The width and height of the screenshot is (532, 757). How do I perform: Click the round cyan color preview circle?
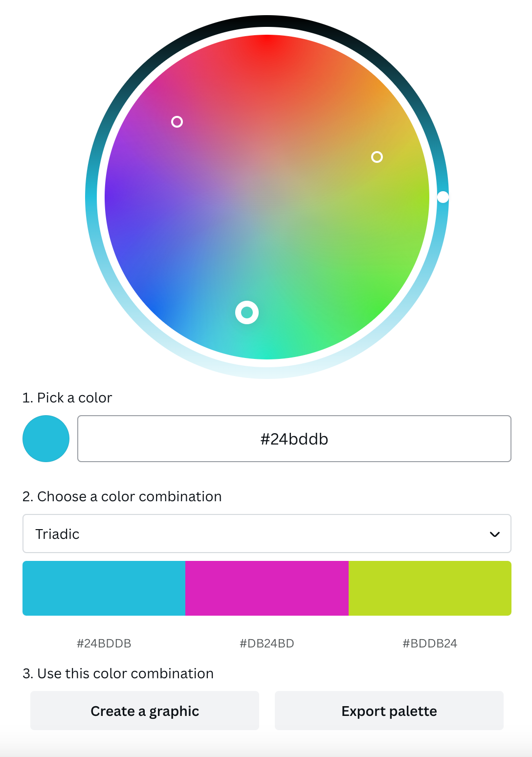pyautogui.click(x=45, y=439)
